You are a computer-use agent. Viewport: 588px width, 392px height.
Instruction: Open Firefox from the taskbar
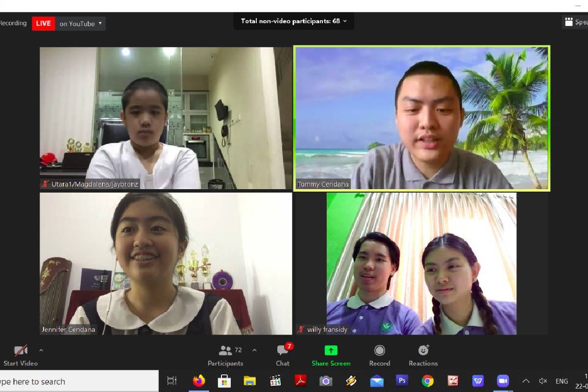click(x=199, y=381)
